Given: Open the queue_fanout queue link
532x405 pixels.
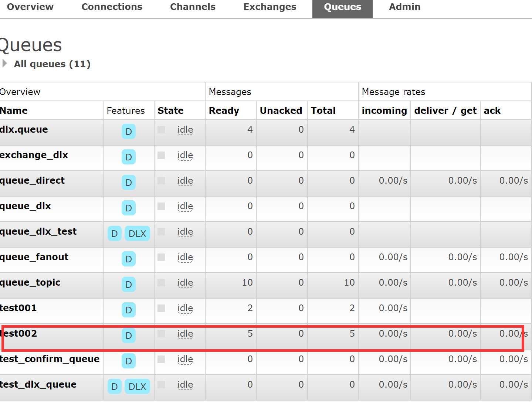Looking at the screenshot, I should click(34, 257).
